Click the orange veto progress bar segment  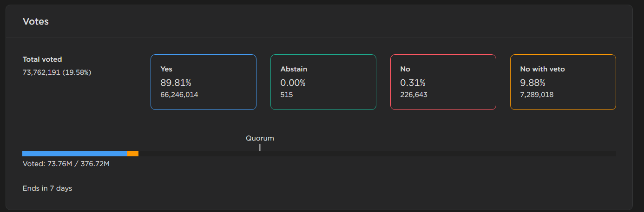(133, 154)
